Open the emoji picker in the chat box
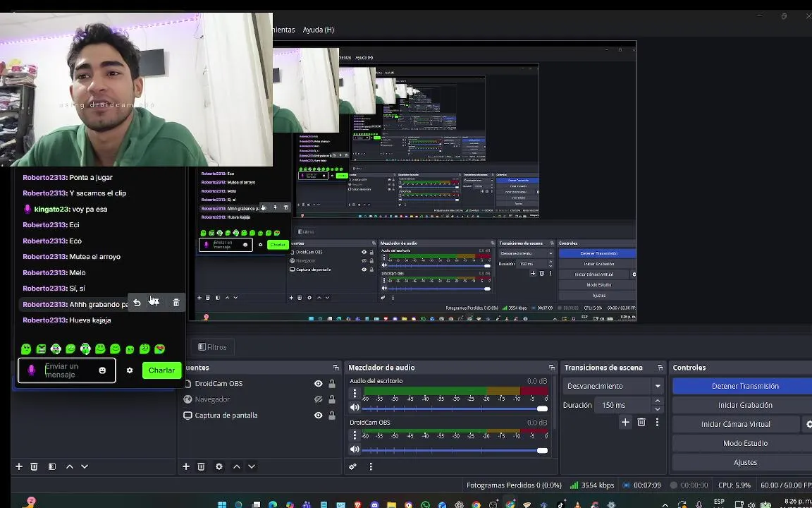The width and height of the screenshot is (812, 508). (102, 370)
